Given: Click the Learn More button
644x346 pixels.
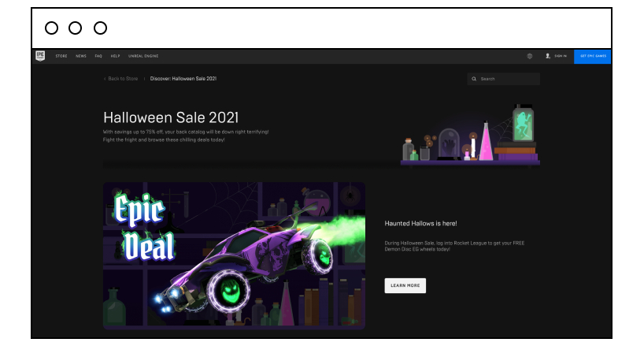Looking at the screenshot, I should pos(405,285).
